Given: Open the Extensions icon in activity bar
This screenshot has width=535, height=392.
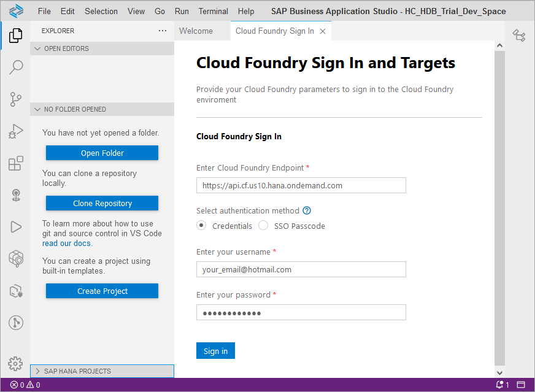Looking at the screenshot, I should click(16, 163).
